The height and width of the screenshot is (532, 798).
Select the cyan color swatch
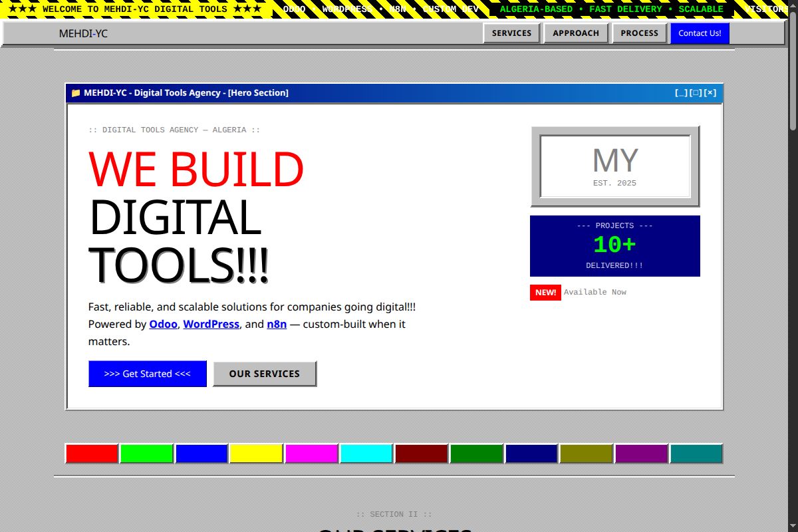click(x=366, y=454)
